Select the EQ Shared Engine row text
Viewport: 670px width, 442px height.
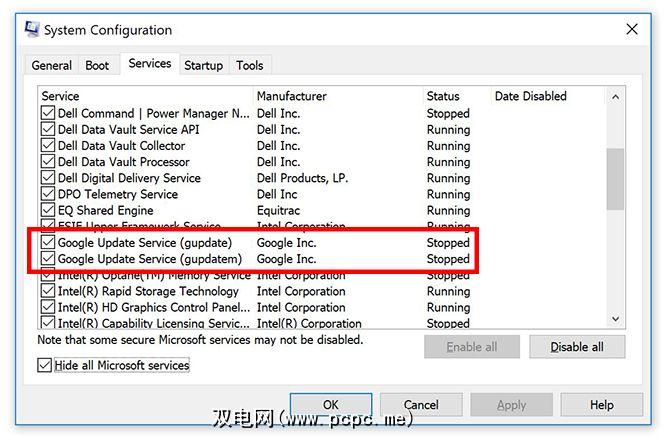pyautogui.click(x=106, y=210)
